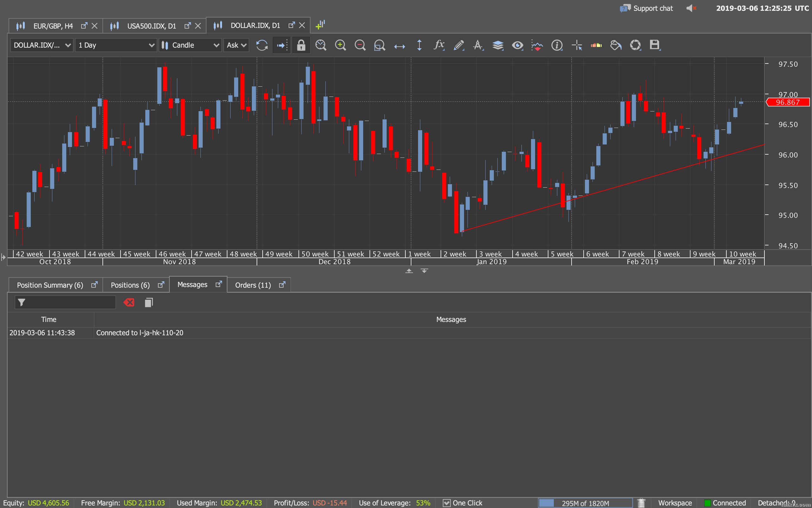Viewport: 812px width, 508px height.
Task: Open the 1 Day period dropdown
Action: pos(116,45)
